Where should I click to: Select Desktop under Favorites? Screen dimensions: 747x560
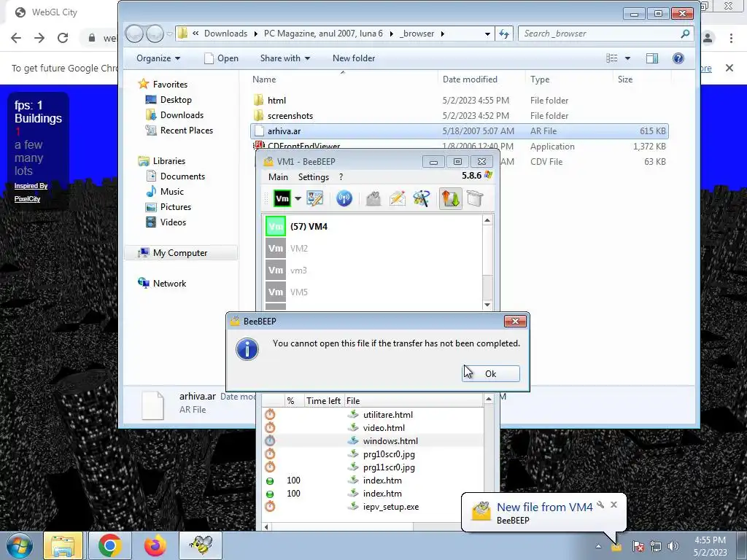pyautogui.click(x=175, y=99)
